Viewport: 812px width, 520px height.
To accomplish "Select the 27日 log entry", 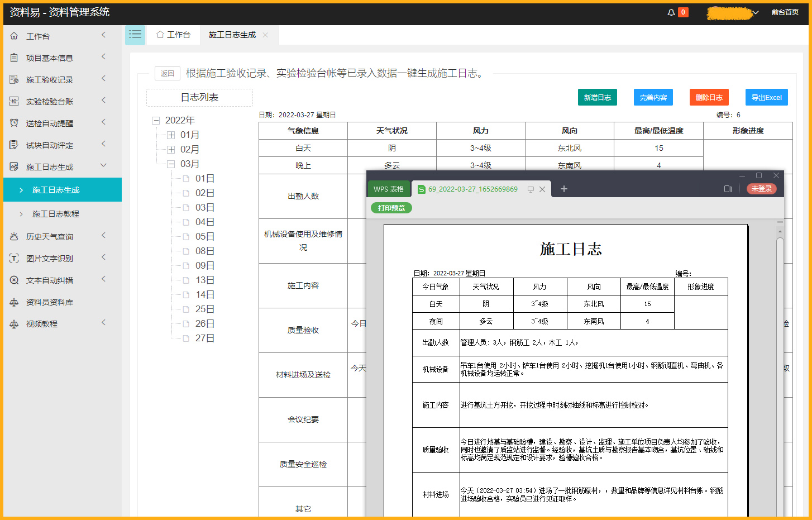I will pos(204,338).
